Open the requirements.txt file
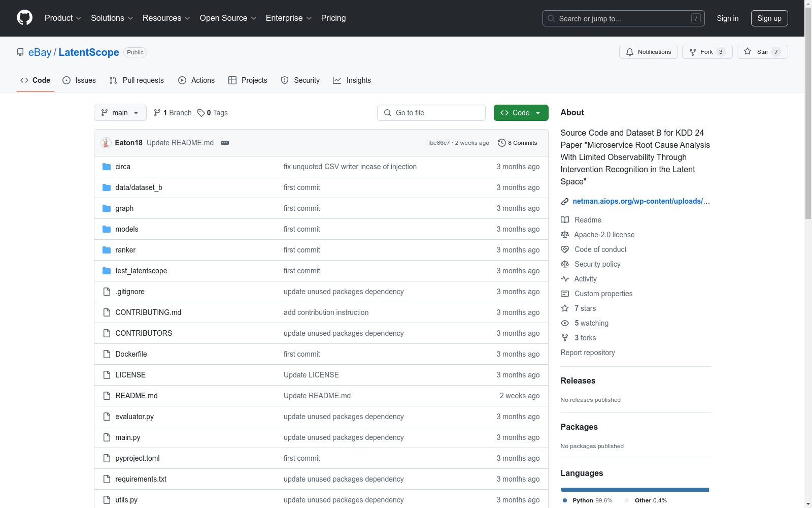The image size is (812, 508). click(141, 479)
